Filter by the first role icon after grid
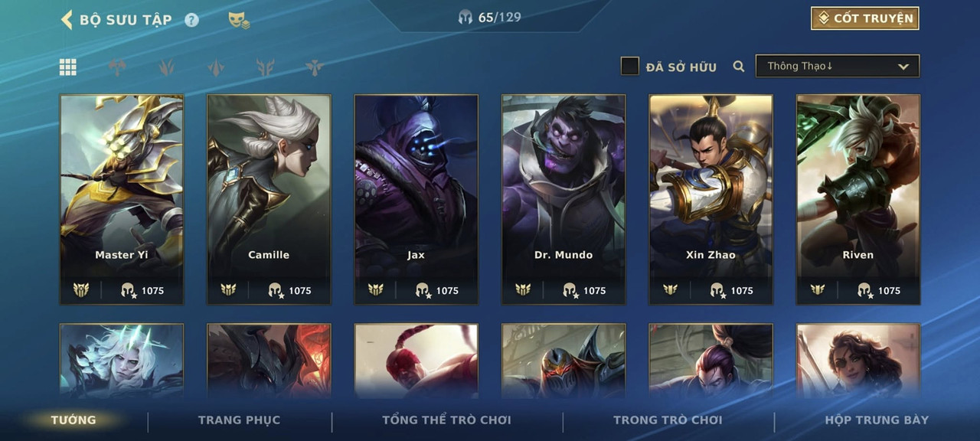 (117, 67)
